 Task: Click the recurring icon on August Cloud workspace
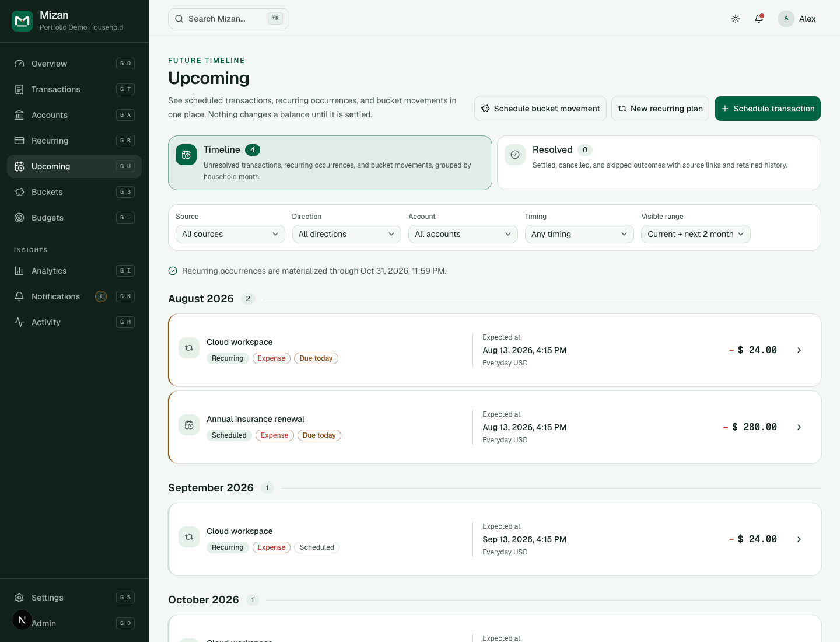(189, 348)
